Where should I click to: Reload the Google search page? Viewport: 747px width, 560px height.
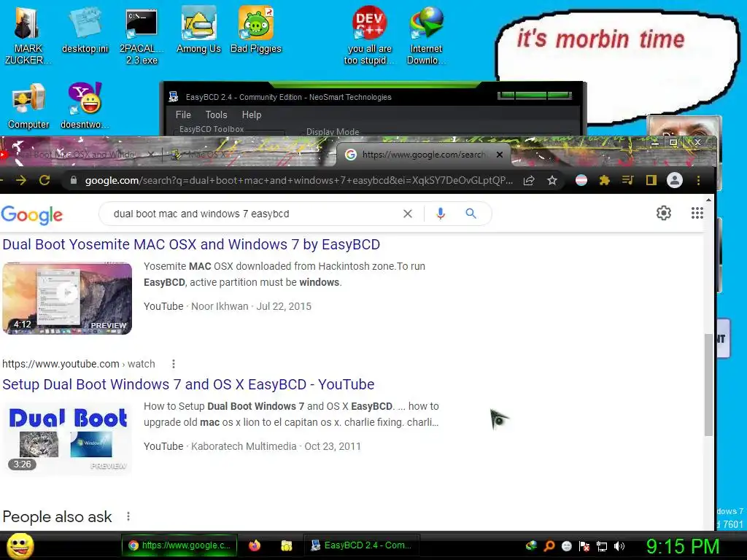(x=44, y=180)
